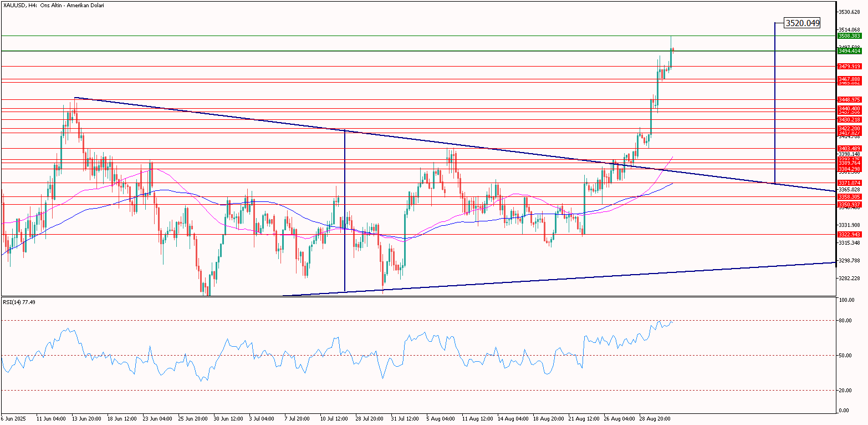Click the 5 Aug 04:00 time label
The height and width of the screenshot is (425, 868).
pyautogui.click(x=441, y=418)
